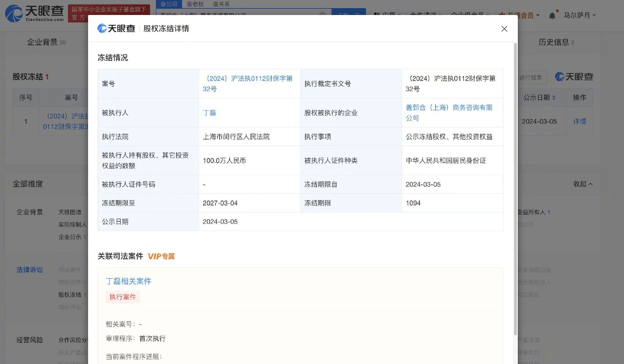
Task: Switch to 查公司 search tab
Action: pos(169,4)
